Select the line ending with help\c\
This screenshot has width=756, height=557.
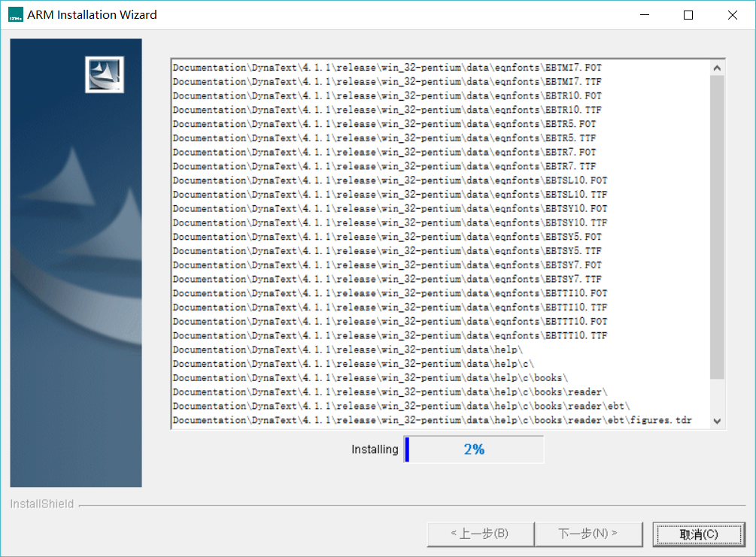pyautogui.click(x=354, y=364)
